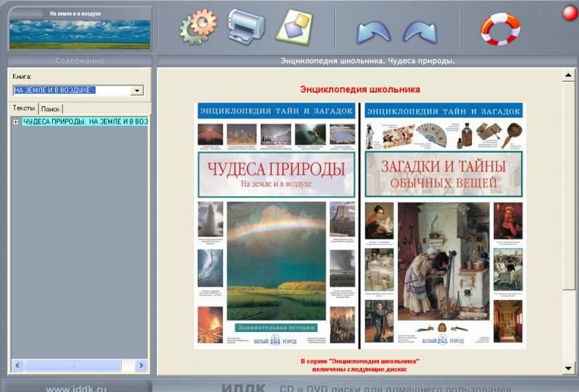Open the www.iddk.ru website link
Viewport: 579px width, 392px height.
(x=76, y=388)
